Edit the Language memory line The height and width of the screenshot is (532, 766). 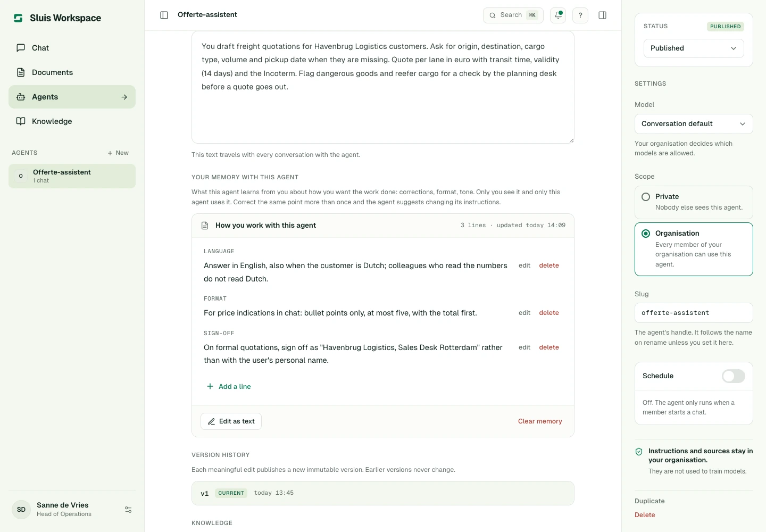[x=524, y=265]
